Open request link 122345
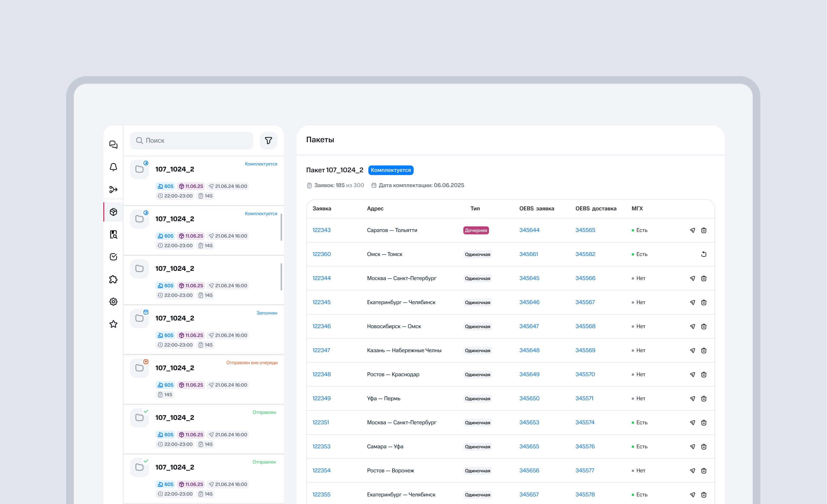 pos(321,302)
